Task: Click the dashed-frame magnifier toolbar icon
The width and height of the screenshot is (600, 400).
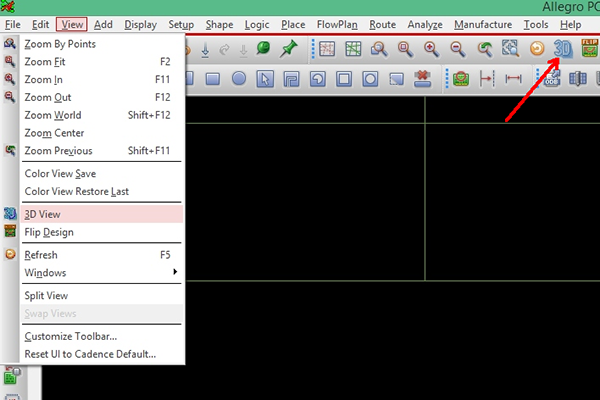Action: coord(510,49)
